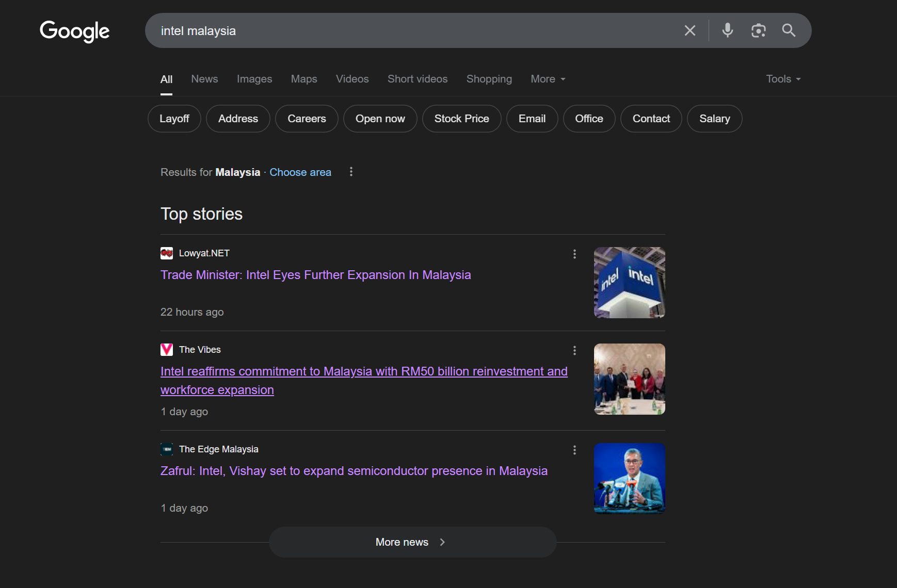Open the Tools dropdown

(783, 79)
